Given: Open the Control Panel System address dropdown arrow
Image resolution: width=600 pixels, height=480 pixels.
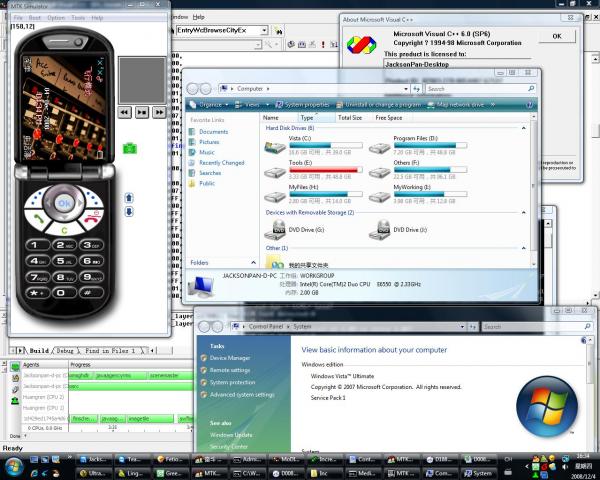Looking at the screenshot, I should click(x=462, y=327).
